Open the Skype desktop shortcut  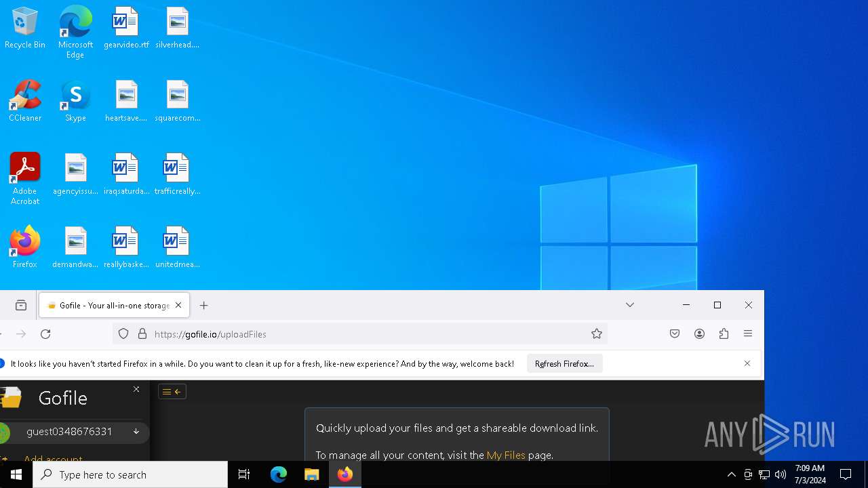(x=75, y=102)
